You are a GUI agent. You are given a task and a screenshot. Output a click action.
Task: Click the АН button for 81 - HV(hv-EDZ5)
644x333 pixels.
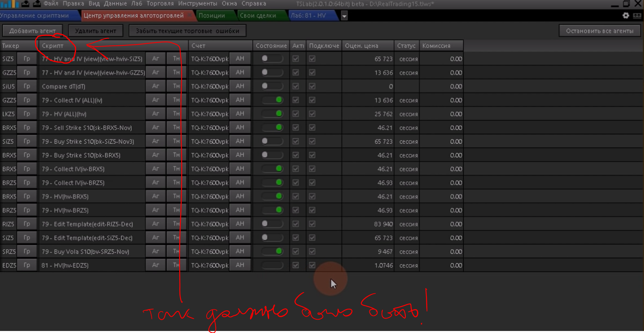(240, 265)
